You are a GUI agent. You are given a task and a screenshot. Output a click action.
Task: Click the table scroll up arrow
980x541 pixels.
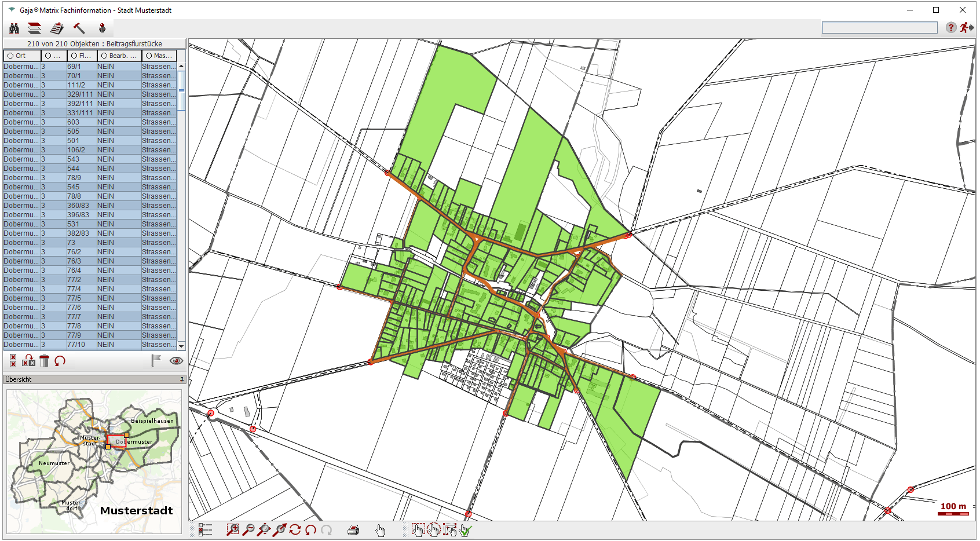pyautogui.click(x=181, y=66)
